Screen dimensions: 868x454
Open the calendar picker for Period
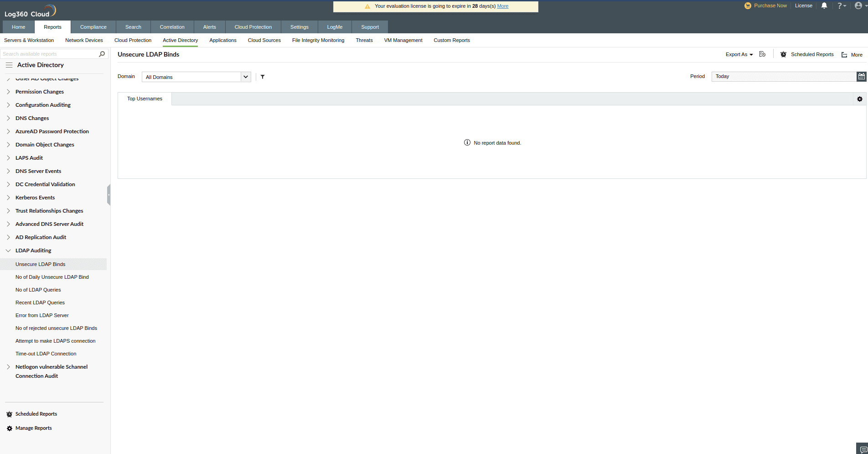861,76
